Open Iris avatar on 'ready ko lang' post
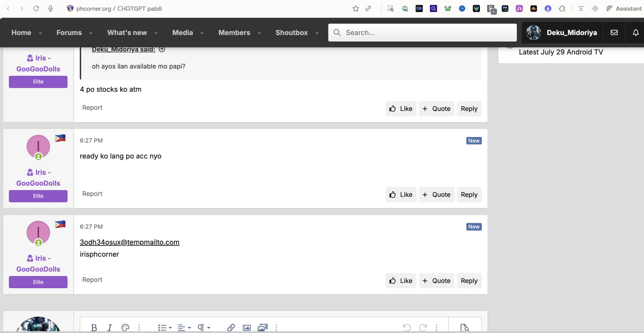Screen dimensions: 644x333 (x=38, y=147)
